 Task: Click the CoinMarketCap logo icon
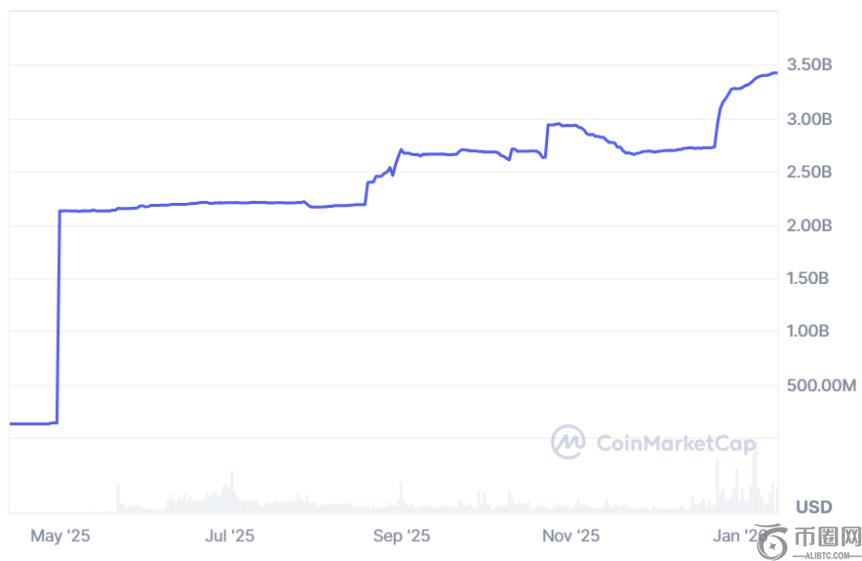tap(569, 441)
